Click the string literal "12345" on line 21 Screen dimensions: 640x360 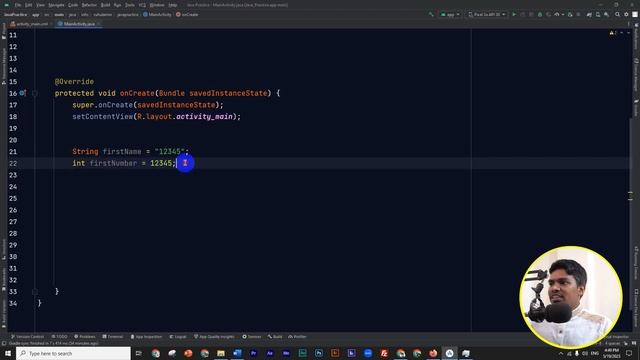[x=169, y=151]
